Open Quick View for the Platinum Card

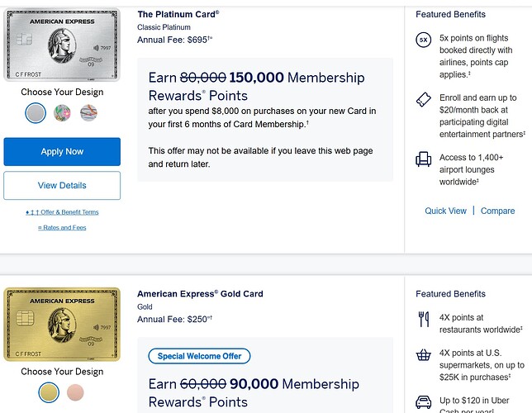click(x=445, y=211)
